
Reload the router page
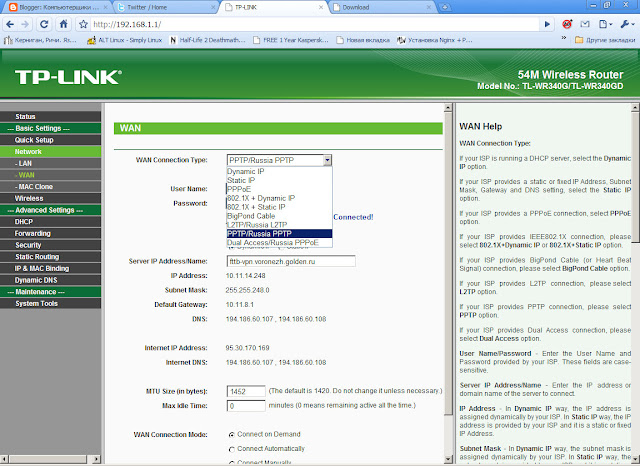pyautogui.click(x=44, y=24)
